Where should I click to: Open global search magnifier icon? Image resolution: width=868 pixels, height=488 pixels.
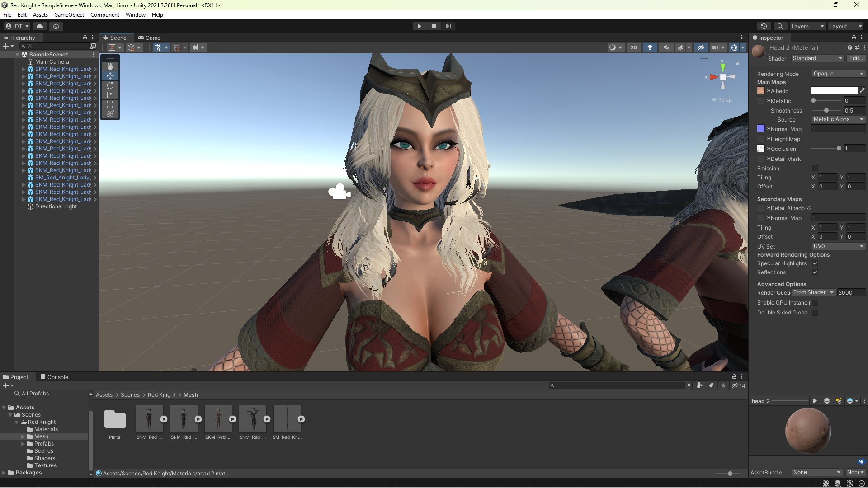[x=780, y=26]
